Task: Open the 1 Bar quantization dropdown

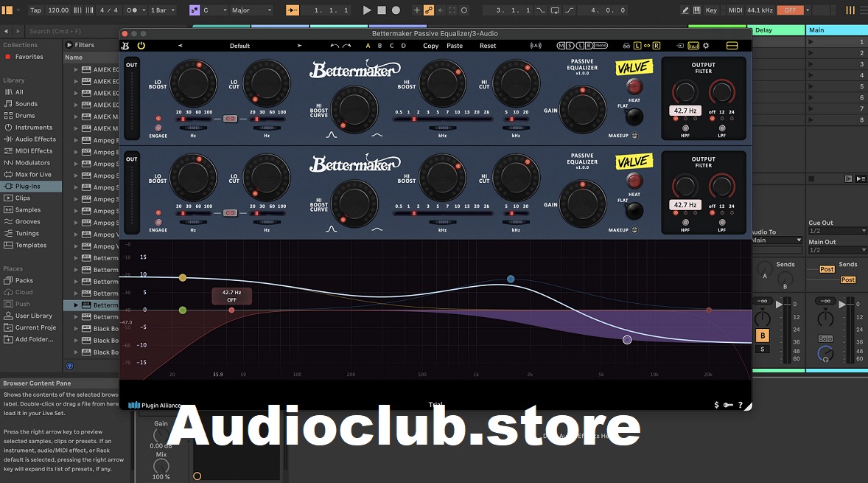Action: click(162, 10)
